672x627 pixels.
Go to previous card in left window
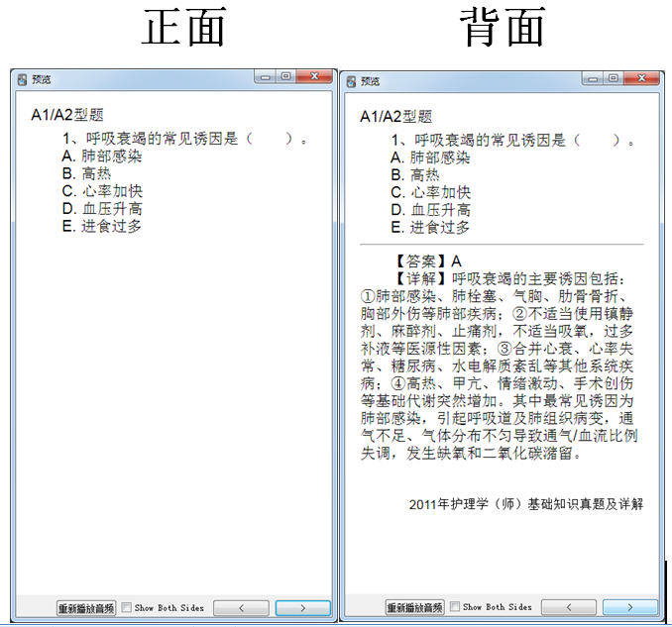241,608
